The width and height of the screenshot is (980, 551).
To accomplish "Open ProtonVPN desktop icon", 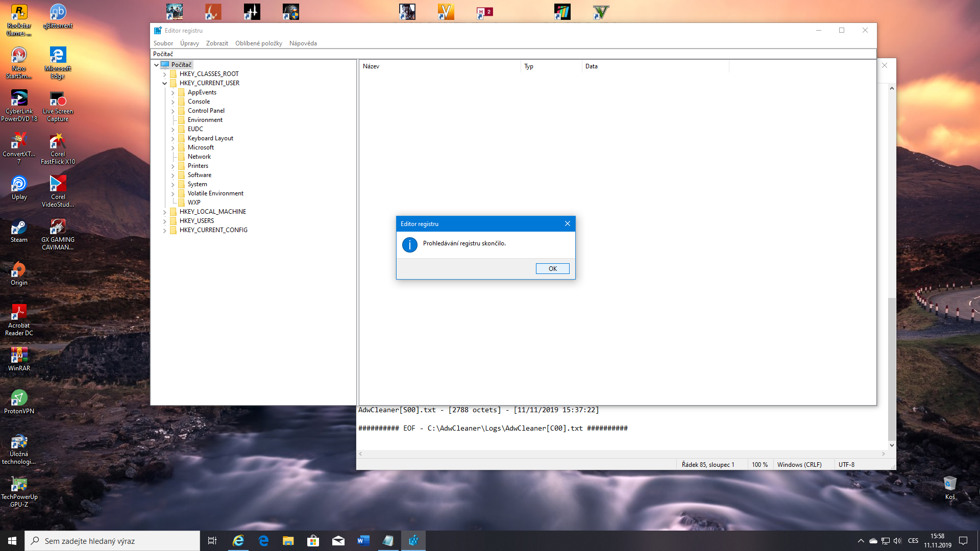I will 19,399.
